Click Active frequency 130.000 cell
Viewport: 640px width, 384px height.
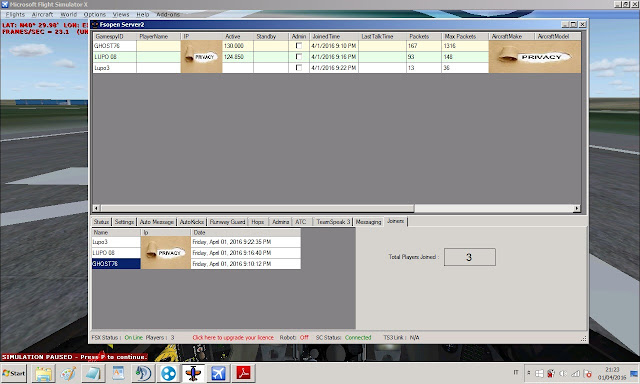pyautogui.click(x=238, y=46)
